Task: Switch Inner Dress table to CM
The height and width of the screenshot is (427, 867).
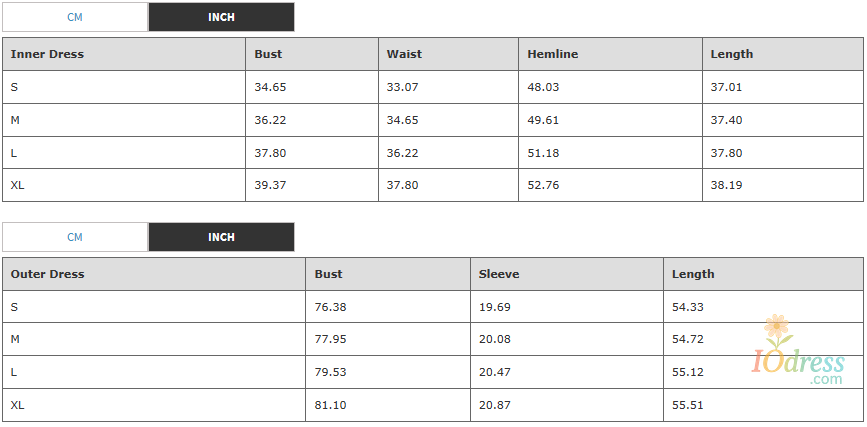Action: (75, 17)
